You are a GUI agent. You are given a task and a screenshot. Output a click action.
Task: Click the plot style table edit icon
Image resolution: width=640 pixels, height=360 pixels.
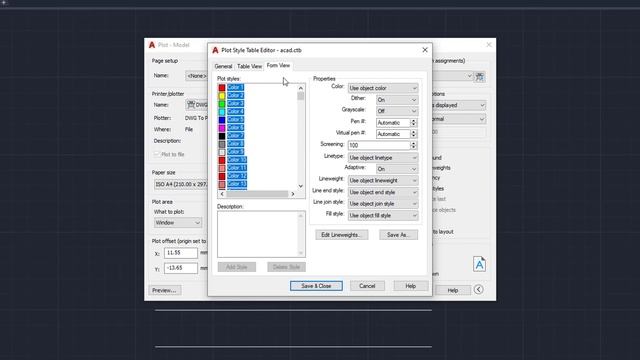[x=480, y=76]
